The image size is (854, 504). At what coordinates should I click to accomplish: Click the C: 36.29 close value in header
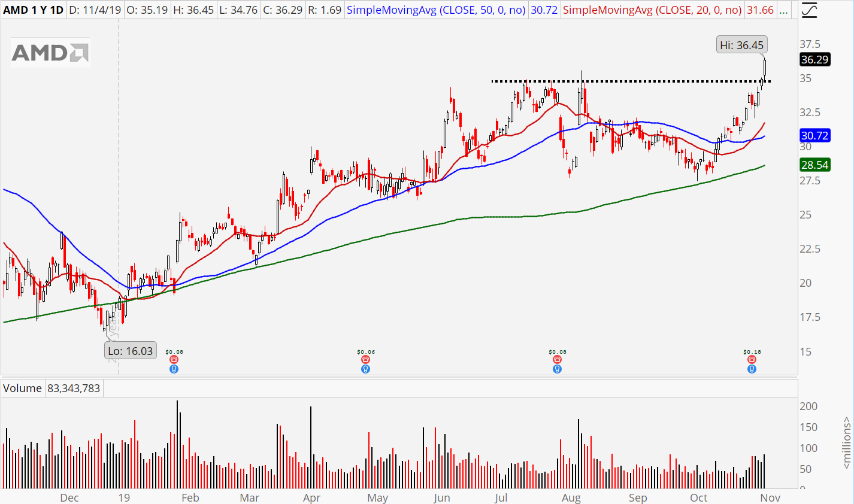(283, 10)
